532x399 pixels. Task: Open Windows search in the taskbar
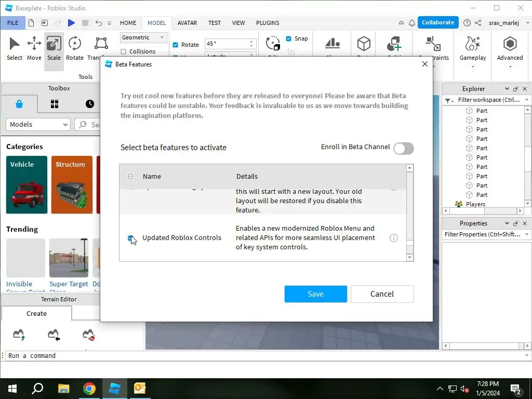[37, 389]
